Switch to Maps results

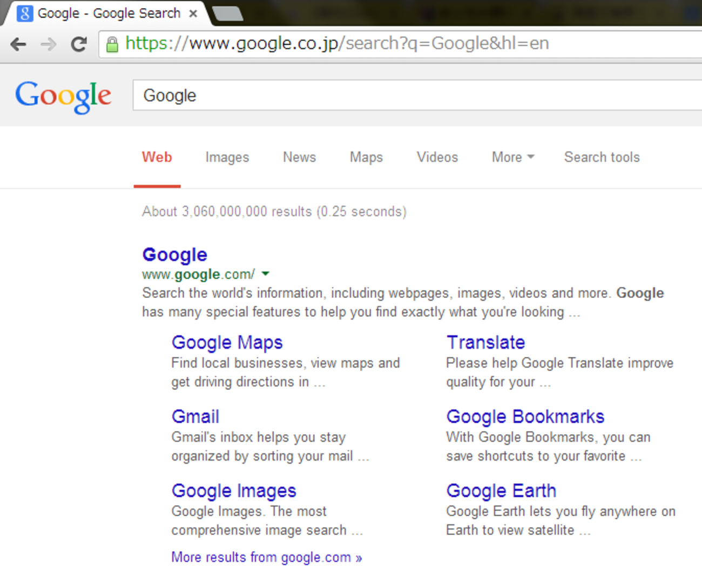[x=367, y=157]
